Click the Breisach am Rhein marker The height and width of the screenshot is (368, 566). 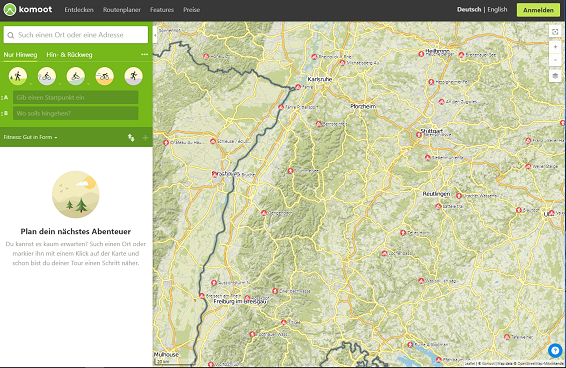tap(202, 295)
